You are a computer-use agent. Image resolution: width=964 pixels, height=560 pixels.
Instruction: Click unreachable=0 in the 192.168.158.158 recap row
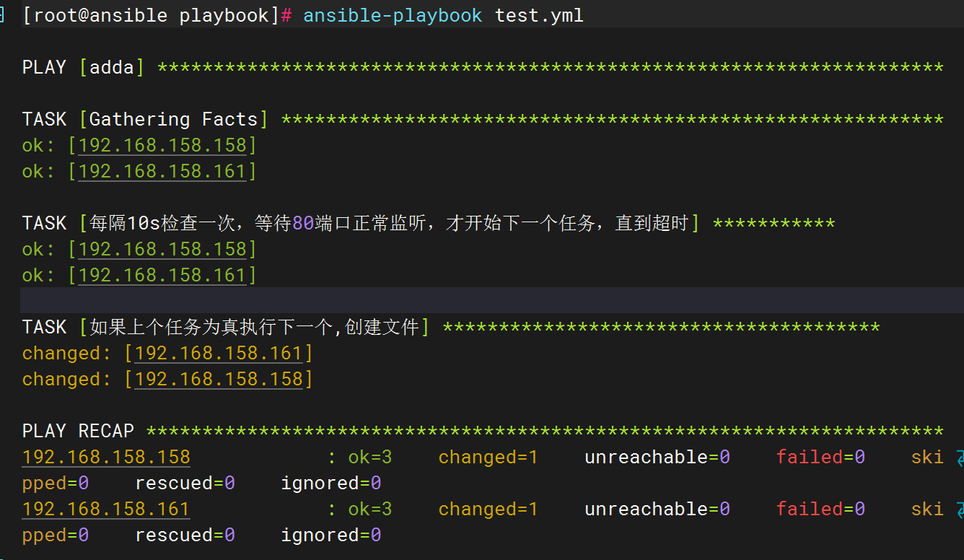pyautogui.click(x=657, y=458)
